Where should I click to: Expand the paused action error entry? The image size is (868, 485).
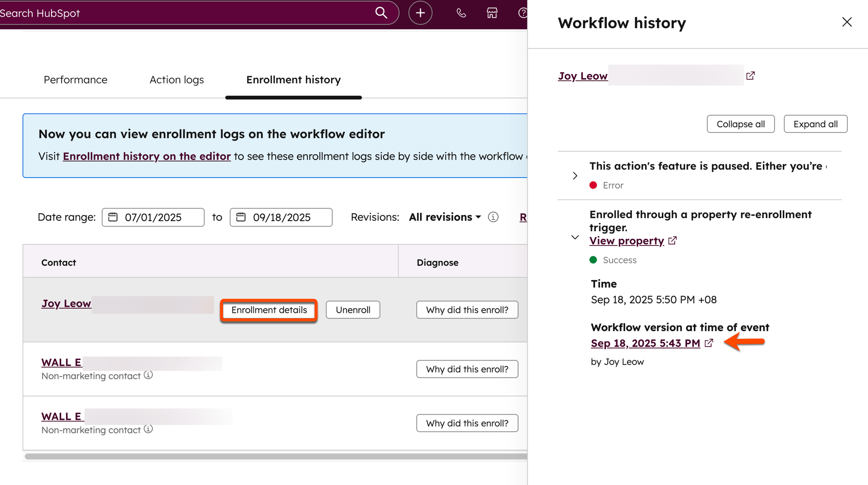click(574, 175)
